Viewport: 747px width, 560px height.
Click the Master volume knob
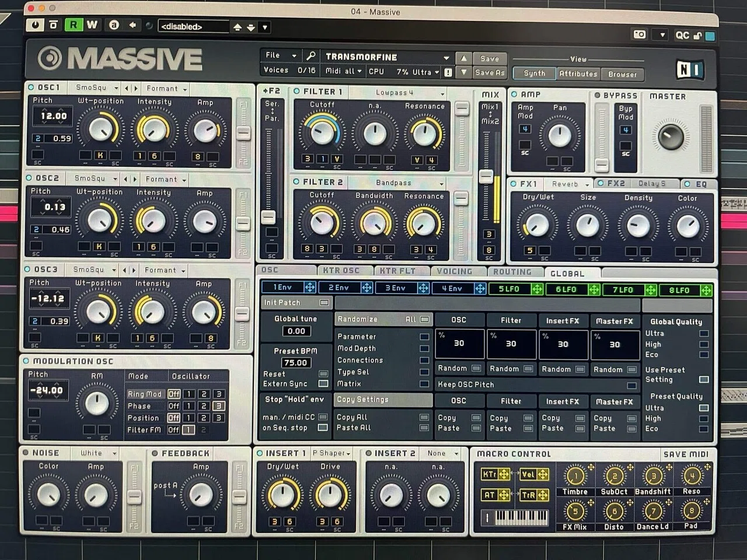[671, 136]
